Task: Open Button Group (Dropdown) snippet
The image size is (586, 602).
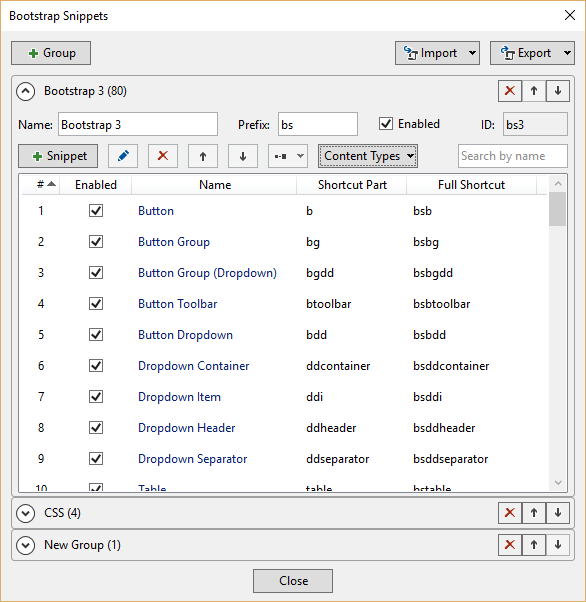Action: click(x=207, y=273)
